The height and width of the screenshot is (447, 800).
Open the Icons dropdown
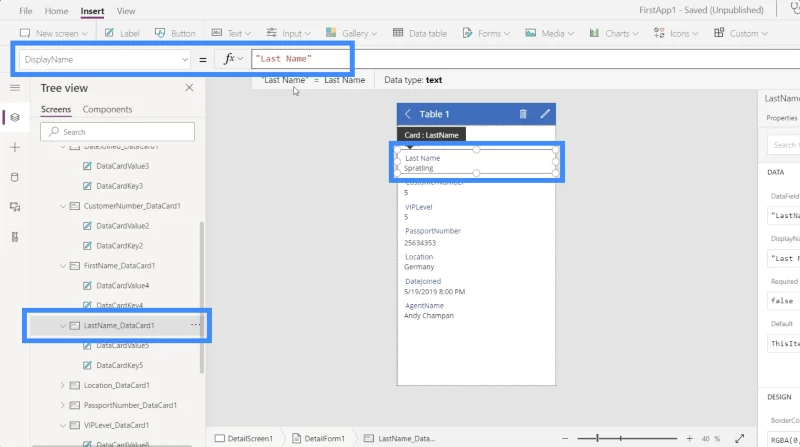[676, 33]
